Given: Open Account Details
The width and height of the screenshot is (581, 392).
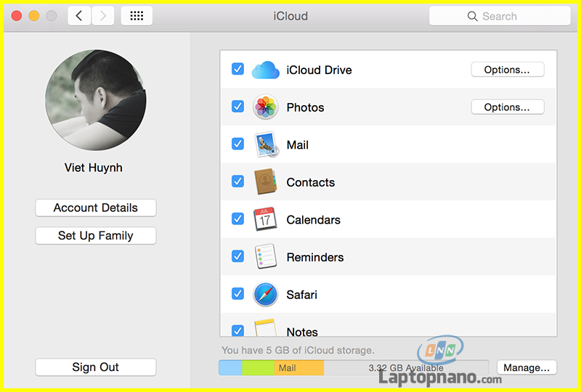Looking at the screenshot, I should 95,208.
